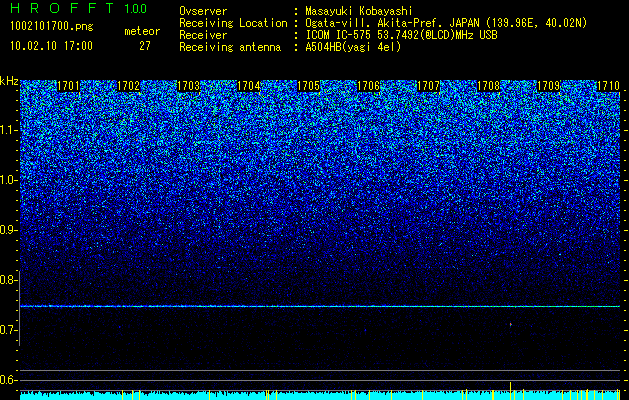This screenshot has width=629, height=400.
Task: Click the 1706 time marker
Action: pyautogui.click(x=368, y=86)
